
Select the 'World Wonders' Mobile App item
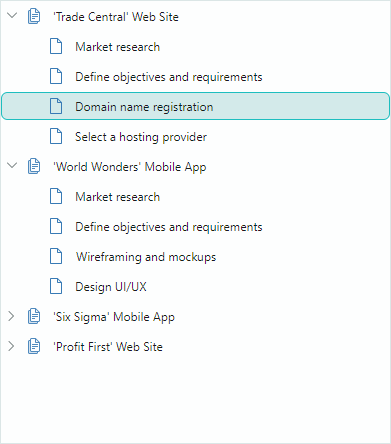[130, 167]
